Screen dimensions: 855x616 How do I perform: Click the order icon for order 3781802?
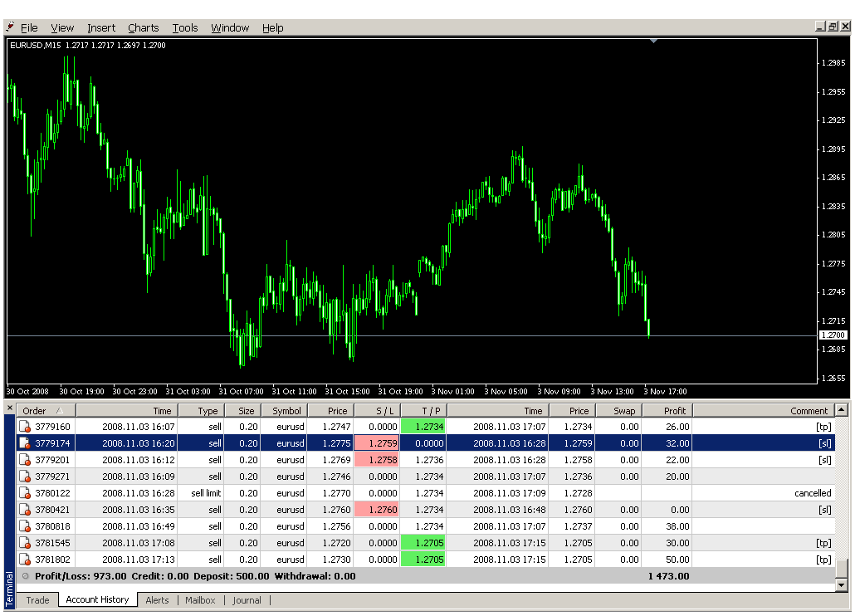[x=24, y=560]
